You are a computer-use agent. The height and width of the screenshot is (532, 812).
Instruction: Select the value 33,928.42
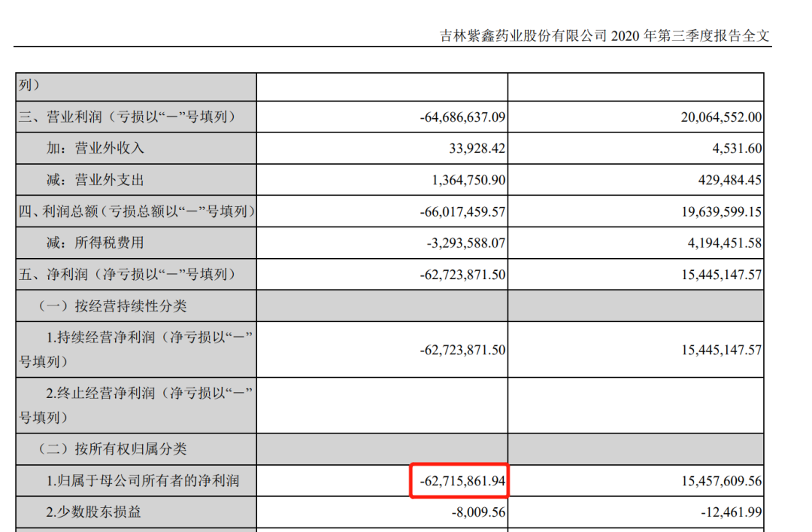coord(477,149)
